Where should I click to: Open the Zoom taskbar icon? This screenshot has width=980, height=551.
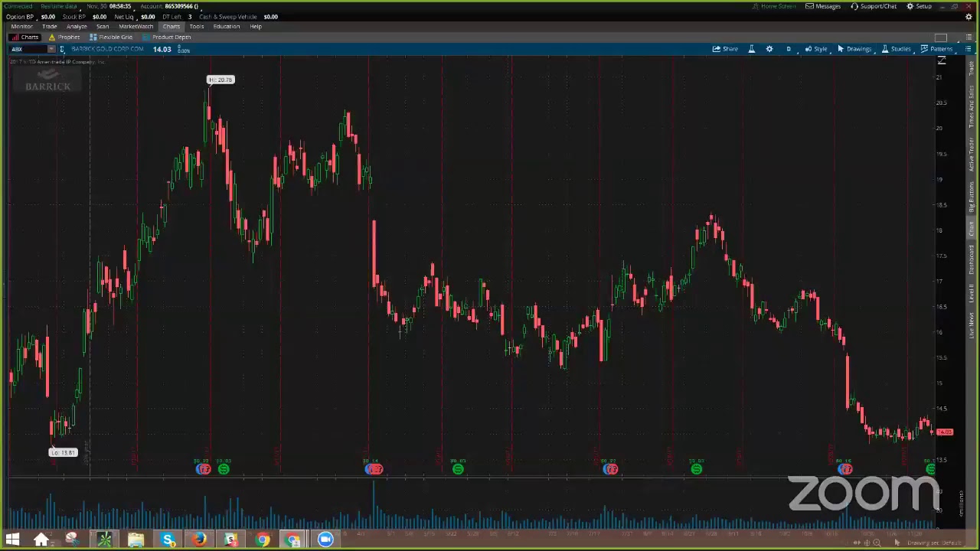pyautogui.click(x=325, y=540)
